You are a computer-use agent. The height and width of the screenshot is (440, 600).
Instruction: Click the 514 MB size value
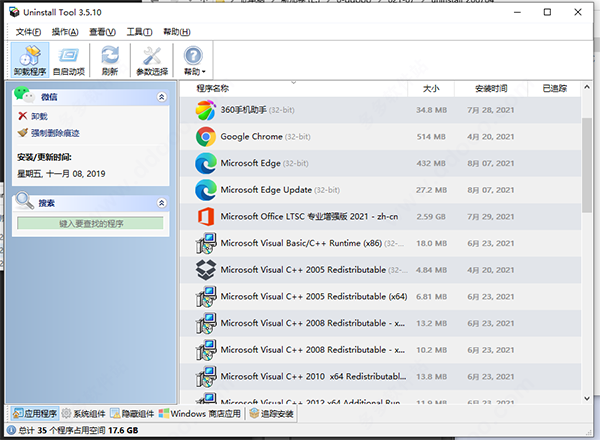(x=431, y=137)
